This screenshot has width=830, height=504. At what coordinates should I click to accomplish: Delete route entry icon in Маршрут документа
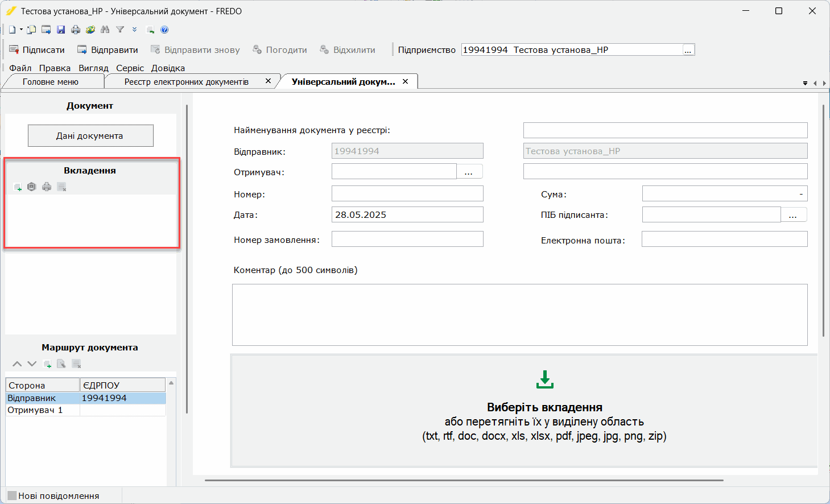(76, 364)
